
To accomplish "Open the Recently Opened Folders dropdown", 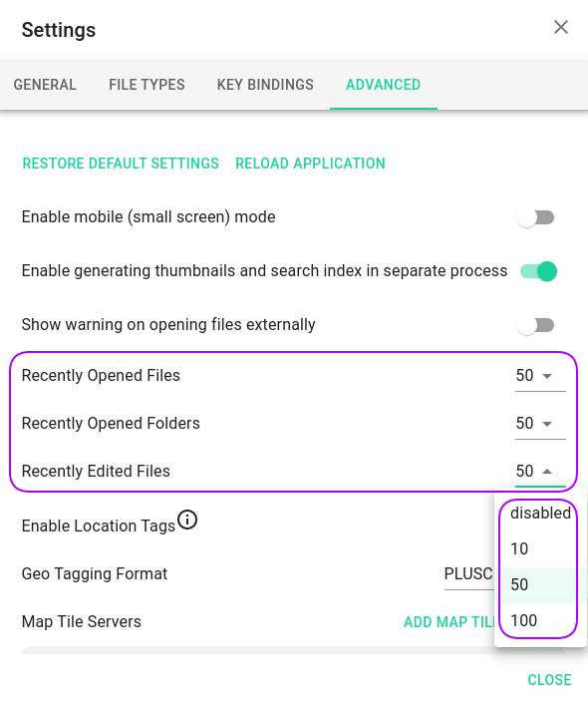I will tap(540, 424).
